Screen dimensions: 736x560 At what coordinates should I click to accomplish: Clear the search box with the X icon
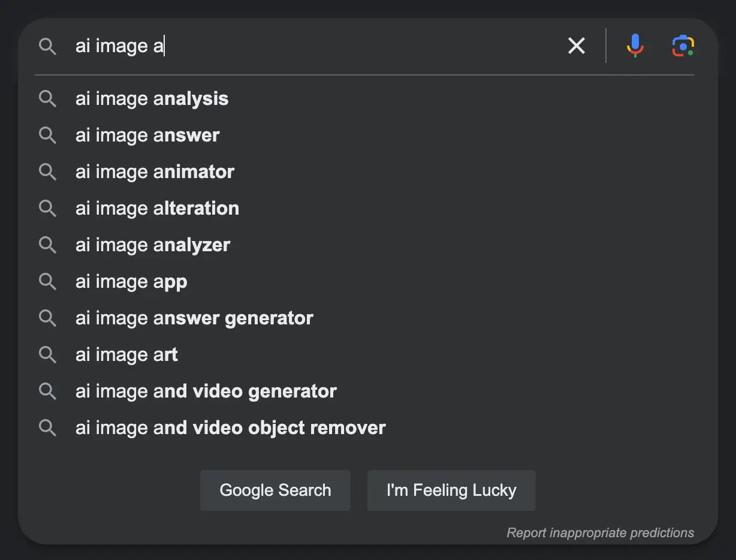(x=576, y=46)
